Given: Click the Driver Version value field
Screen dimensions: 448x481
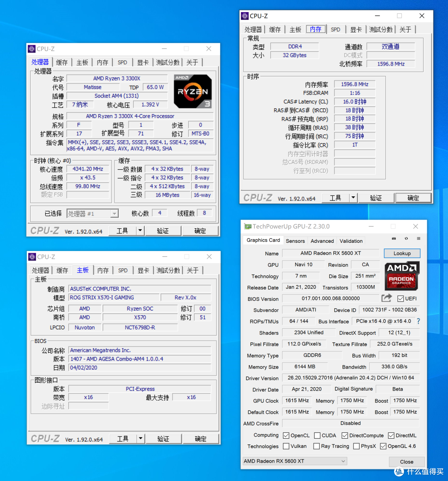Looking at the screenshot, I should [x=351, y=378].
